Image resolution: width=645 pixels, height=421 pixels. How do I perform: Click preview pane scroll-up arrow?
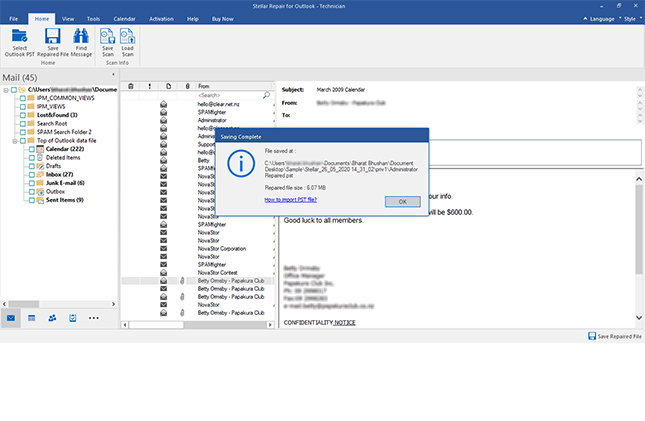[x=639, y=179]
